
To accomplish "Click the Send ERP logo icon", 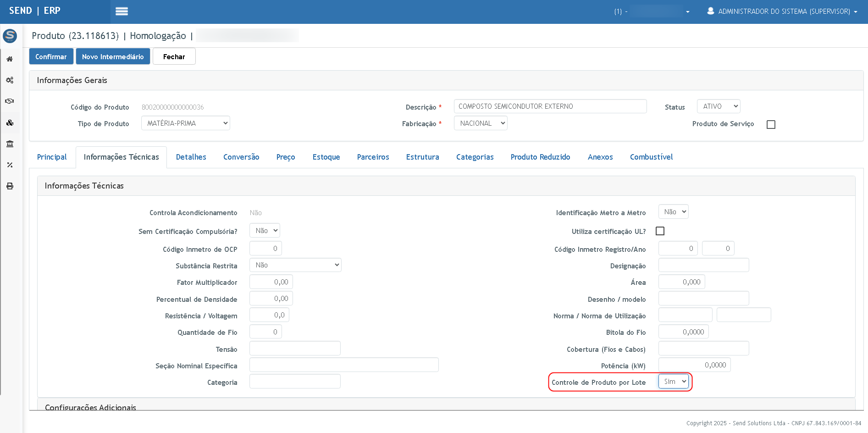I will point(10,36).
